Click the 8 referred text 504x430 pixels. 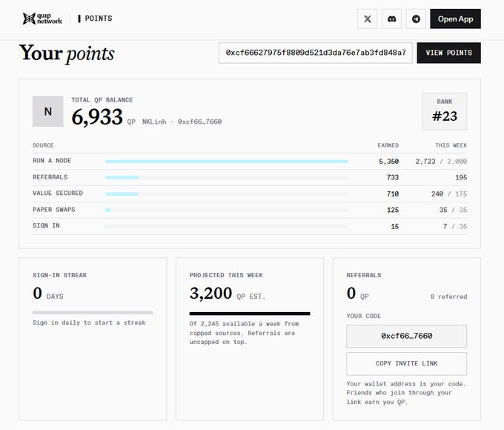448,297
